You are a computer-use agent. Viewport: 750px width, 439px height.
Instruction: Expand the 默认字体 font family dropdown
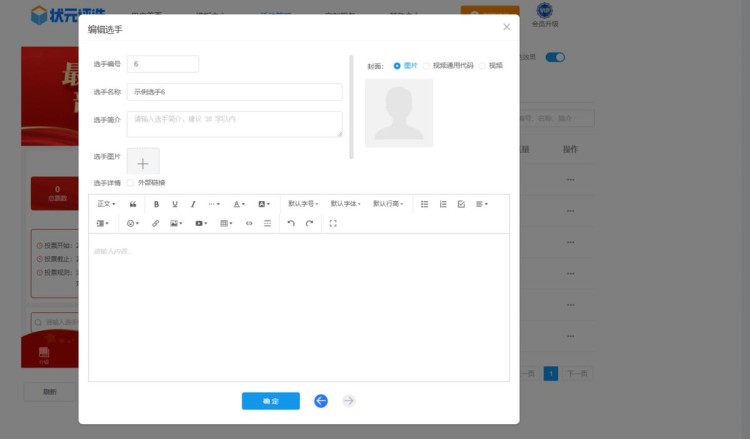click(x=345, y=204)
